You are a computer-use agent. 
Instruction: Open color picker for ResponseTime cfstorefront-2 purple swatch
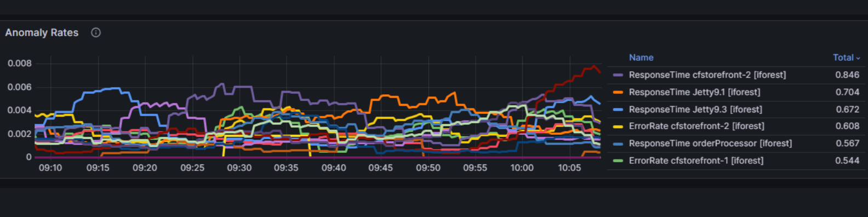click(x=618, y=75)
